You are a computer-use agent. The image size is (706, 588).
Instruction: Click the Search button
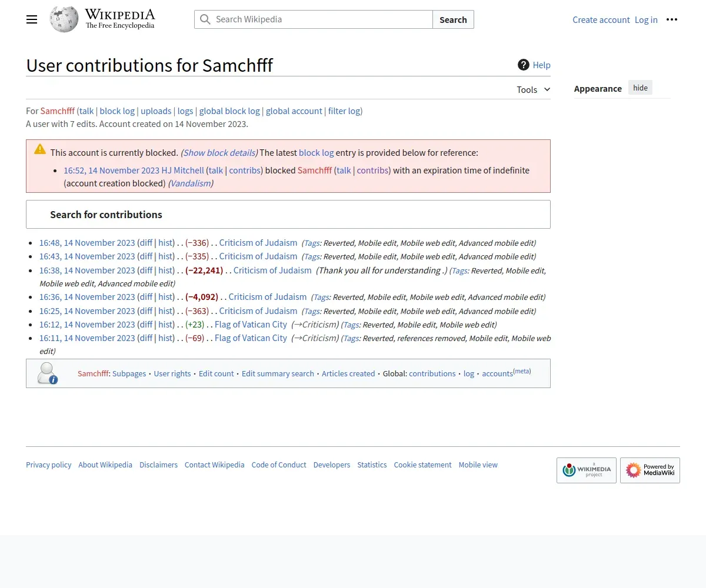click(453, 19)
